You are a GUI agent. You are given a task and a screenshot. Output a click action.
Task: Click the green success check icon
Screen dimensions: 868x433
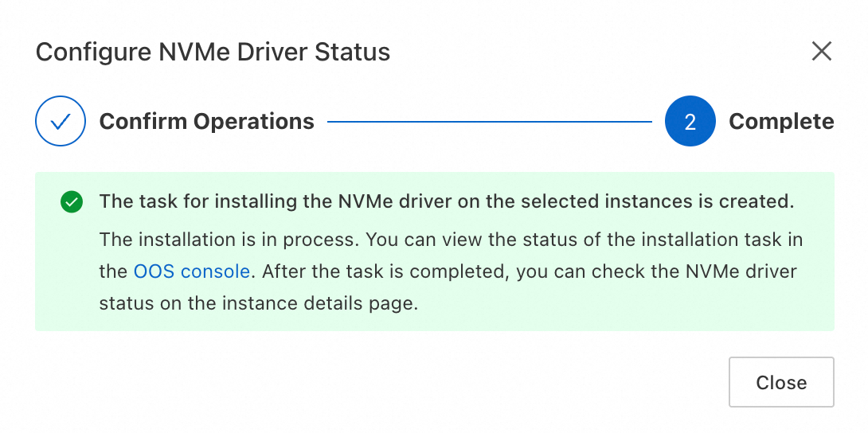click(72, 202)
